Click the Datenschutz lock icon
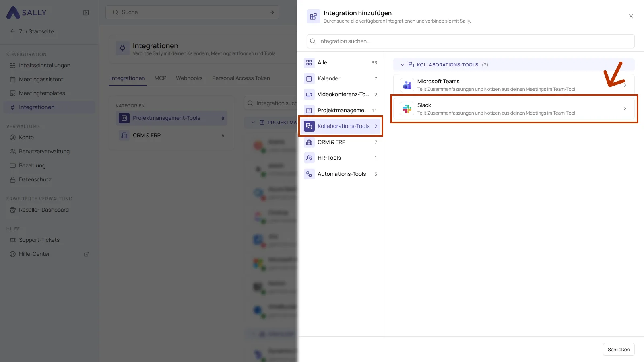The width and height of the screenshot is (644, 362). pos(13,180)
